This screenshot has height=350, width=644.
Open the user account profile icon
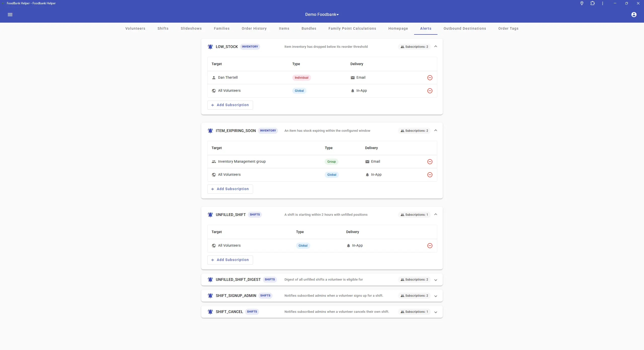(x=634, y=15)
